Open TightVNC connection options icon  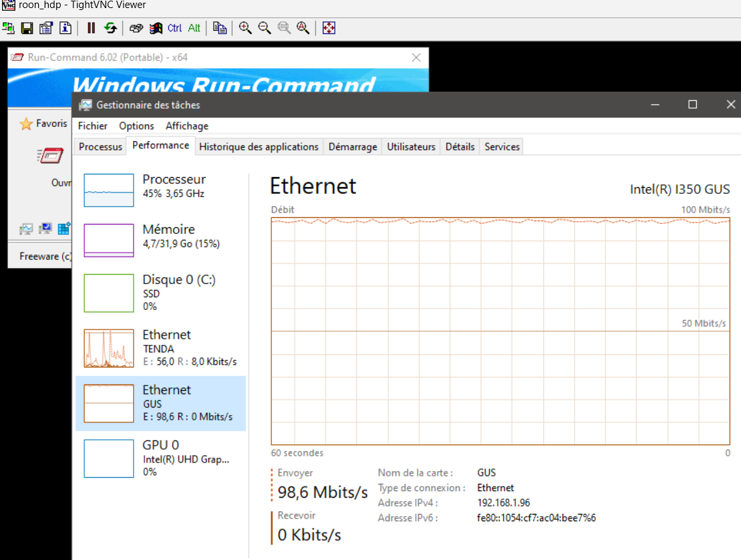coord(45,28)
